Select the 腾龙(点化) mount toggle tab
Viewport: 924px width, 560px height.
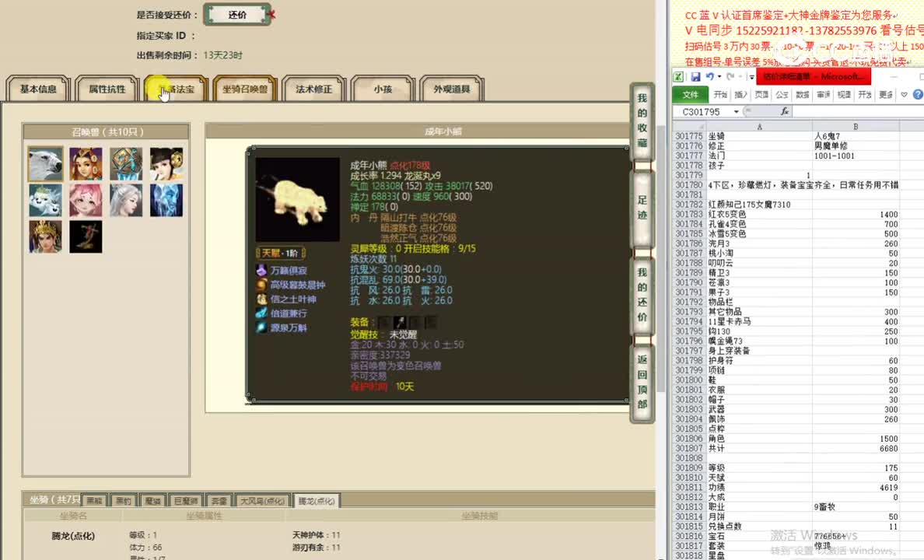tap(318, 500)
